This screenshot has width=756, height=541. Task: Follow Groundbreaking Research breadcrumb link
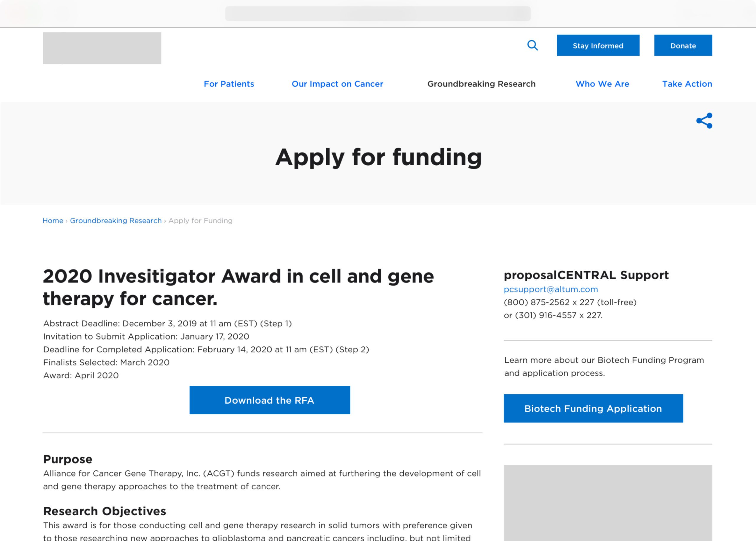(116, 220)
